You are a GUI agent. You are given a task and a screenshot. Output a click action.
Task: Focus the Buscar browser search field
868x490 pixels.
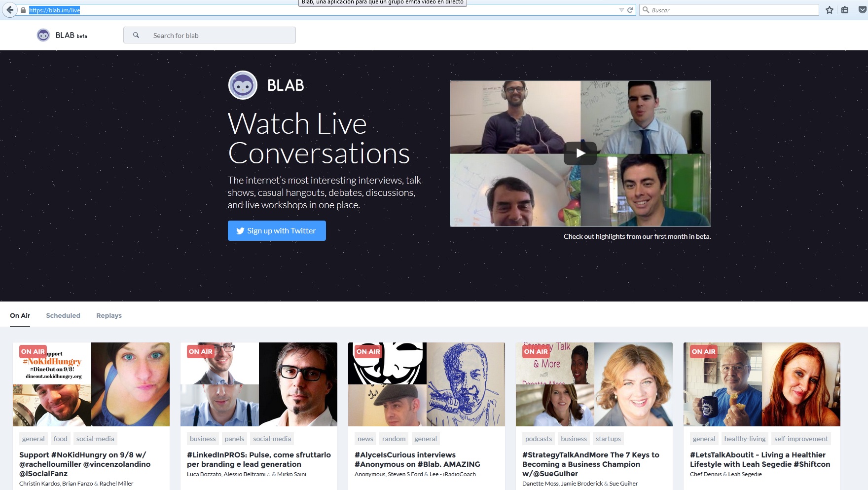(729, 10)
